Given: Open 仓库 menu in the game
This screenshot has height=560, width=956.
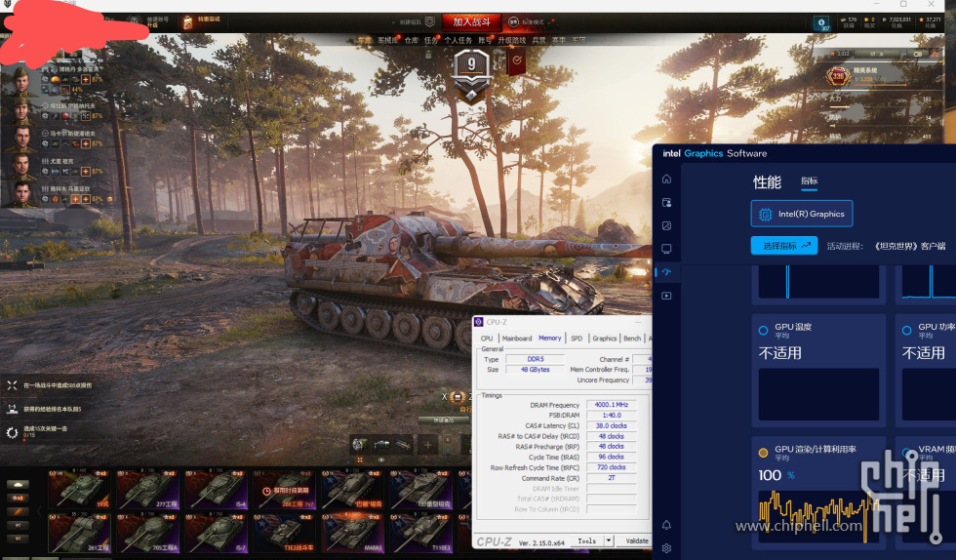Looking at the screenshot, I should point(412,40).
